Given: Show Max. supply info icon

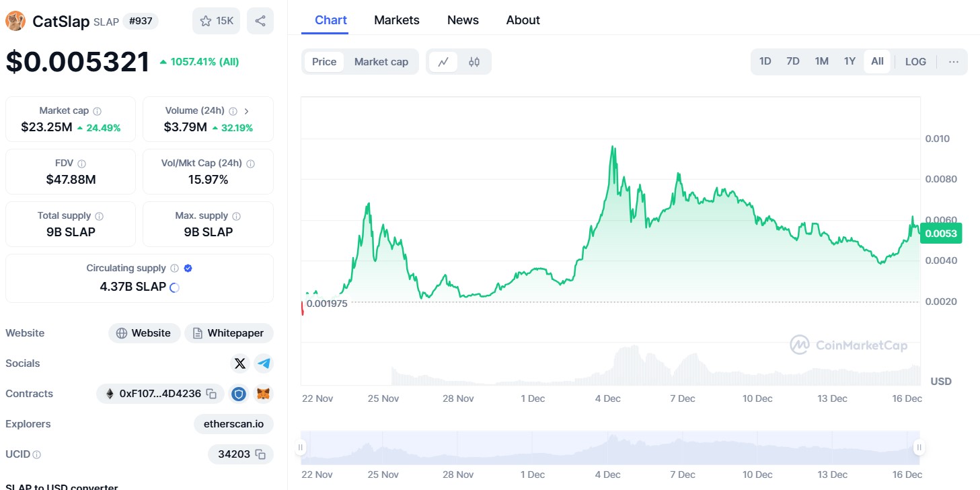Looking at the screenshot, I should pos(236,216).
